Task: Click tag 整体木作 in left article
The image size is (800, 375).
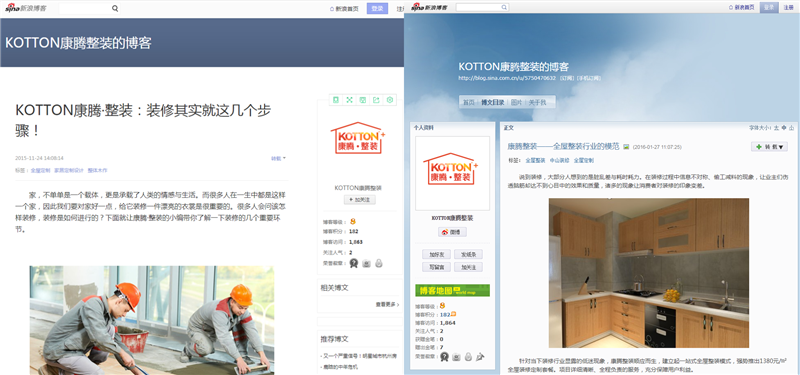Action: [97, 171]
